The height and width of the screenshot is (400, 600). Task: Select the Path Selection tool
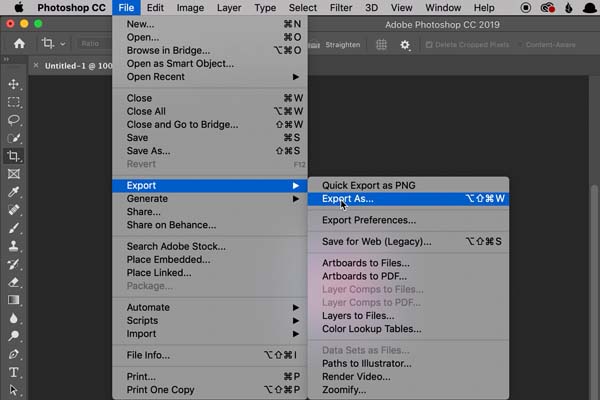(14, 390)
